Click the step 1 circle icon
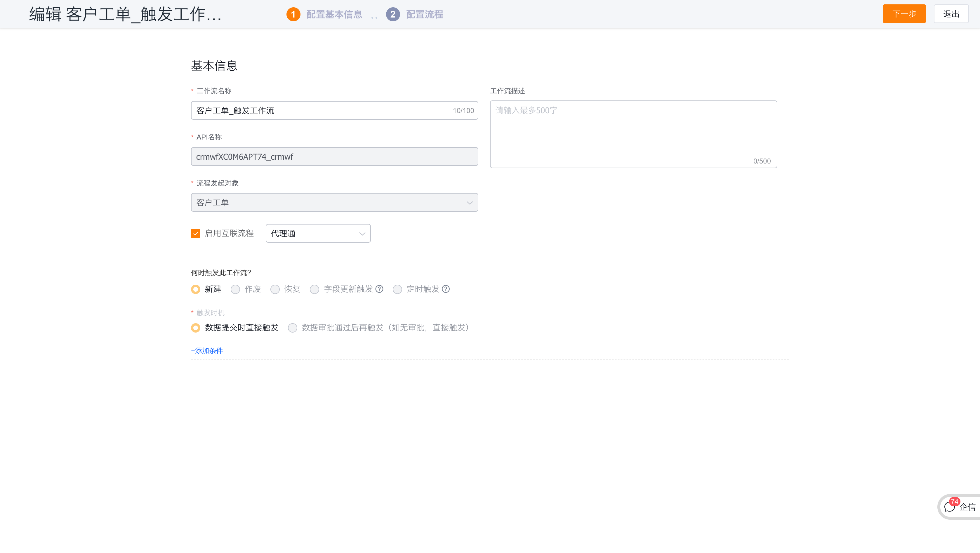This screenshot has width=980, height=553. 293,14
